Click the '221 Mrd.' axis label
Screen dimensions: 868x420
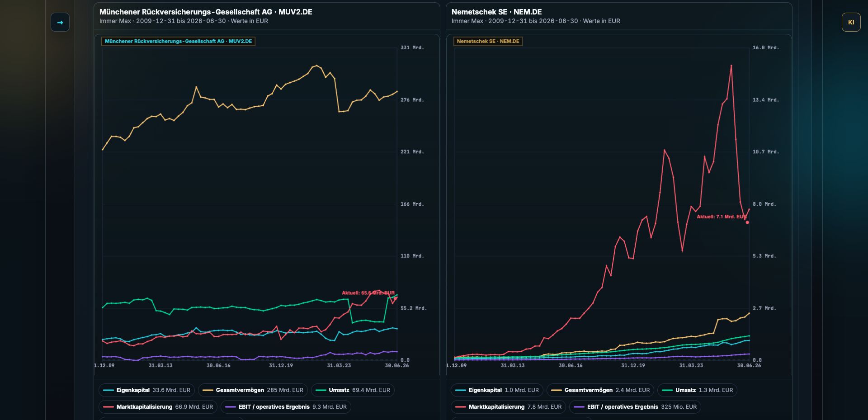(412, 152)
